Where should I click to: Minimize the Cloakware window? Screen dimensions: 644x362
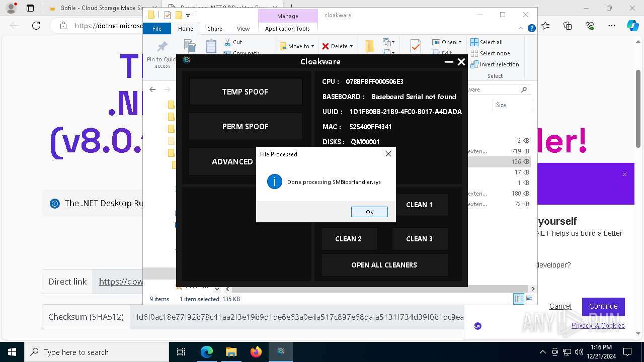point(449,62)
